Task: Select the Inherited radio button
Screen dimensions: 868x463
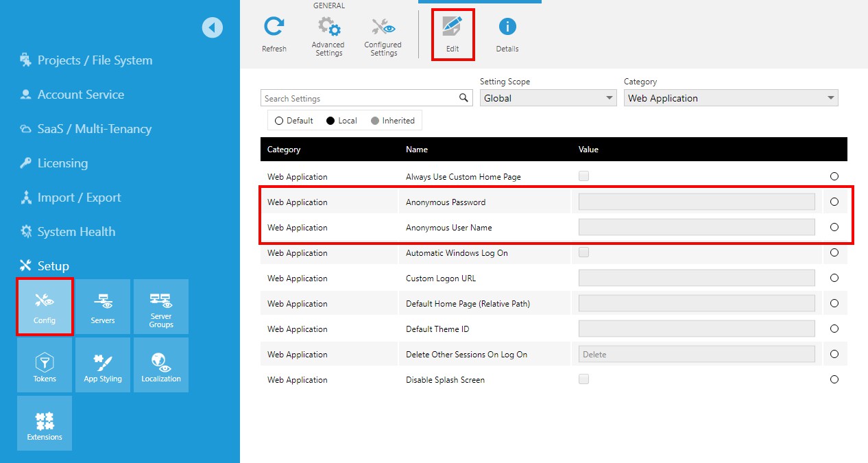Action: click(x=374, y=120)
